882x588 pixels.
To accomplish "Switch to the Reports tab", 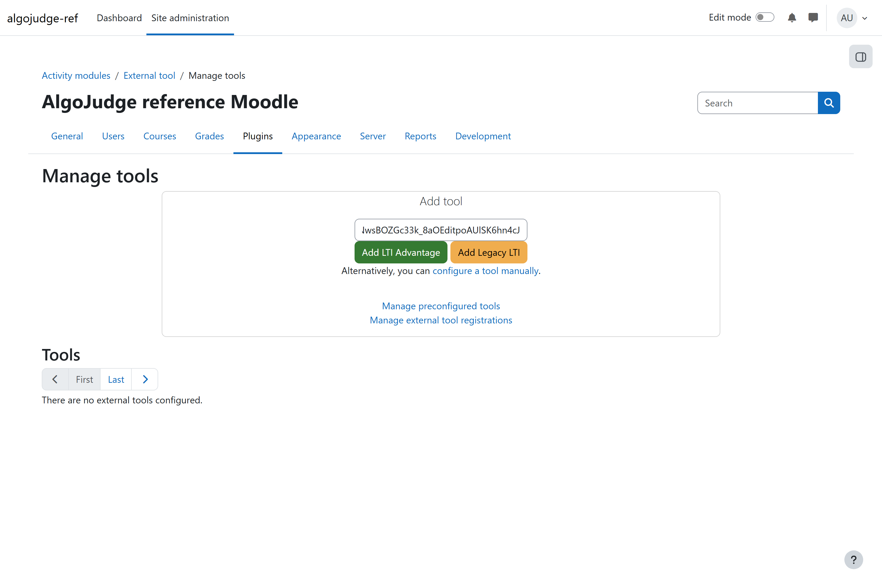I will [x=420, y=136].
